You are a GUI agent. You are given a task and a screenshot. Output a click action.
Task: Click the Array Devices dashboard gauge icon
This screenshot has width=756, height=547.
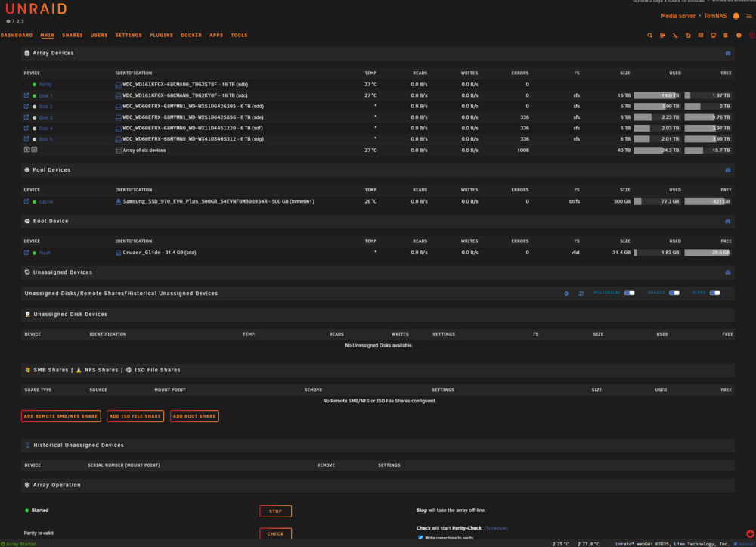[x=727, y=54]
